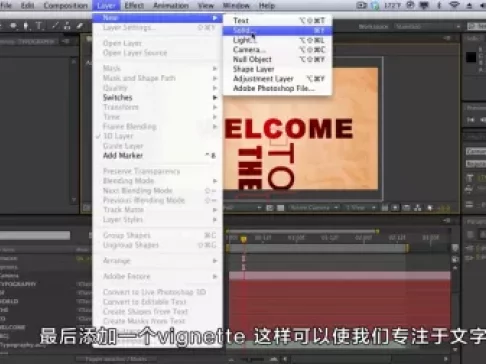Image resolution: width=486 pixels, height=364 pixels.
Task: Open the Active Camera dropdown
Action: (x=313, y=208)
